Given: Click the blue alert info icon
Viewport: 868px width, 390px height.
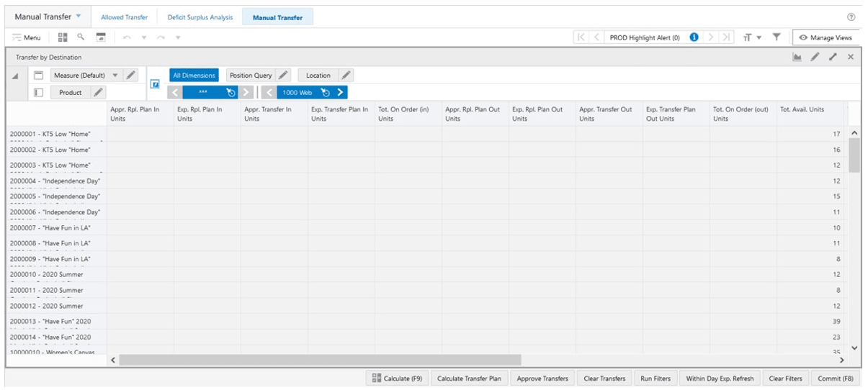Looking at the screenshot, I should (x=694, y=37).
